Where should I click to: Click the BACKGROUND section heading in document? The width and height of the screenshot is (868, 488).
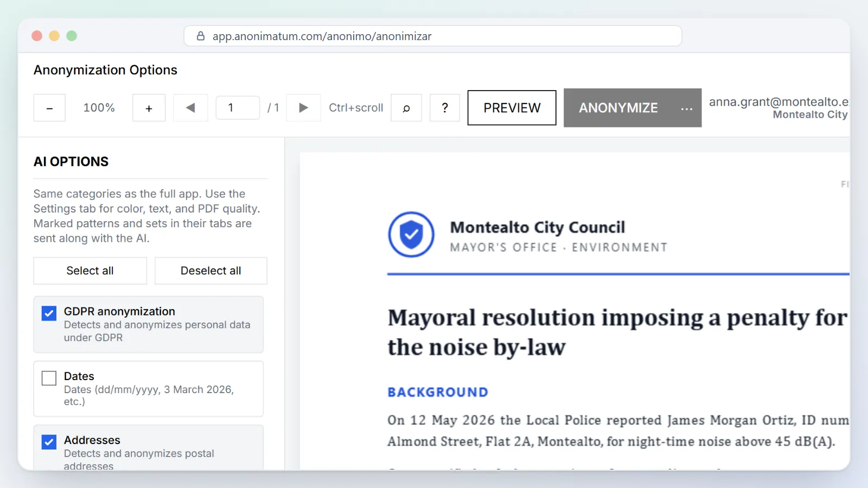point(438,392)
